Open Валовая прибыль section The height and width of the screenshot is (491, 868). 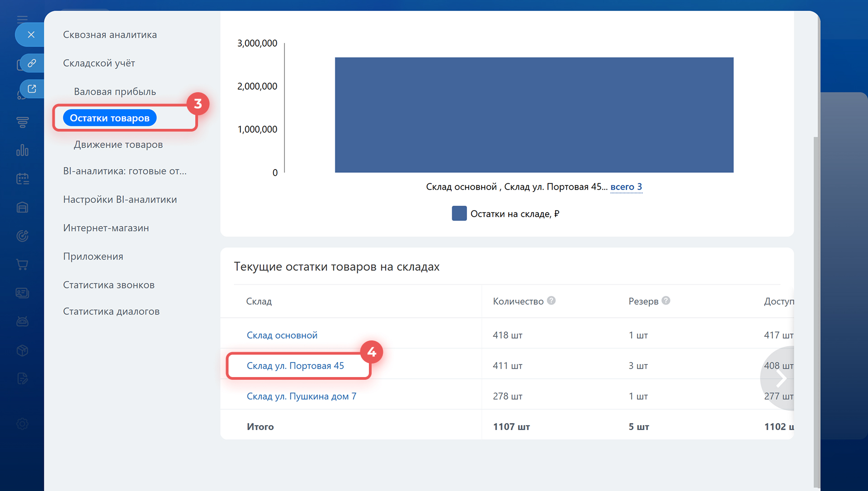click(x=115, y=92)
